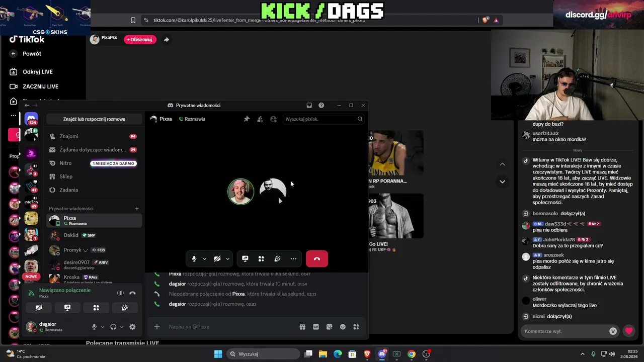Open 'Żądania dotyczące wiadomości' requests
The height and width of the screenshot is (362, 644).
[94, 150]
